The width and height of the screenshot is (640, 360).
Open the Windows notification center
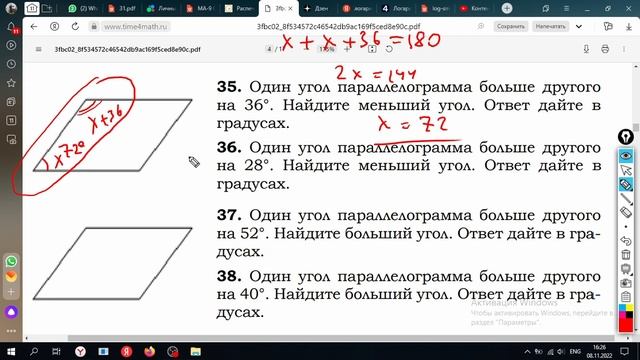tap(624, 351)
